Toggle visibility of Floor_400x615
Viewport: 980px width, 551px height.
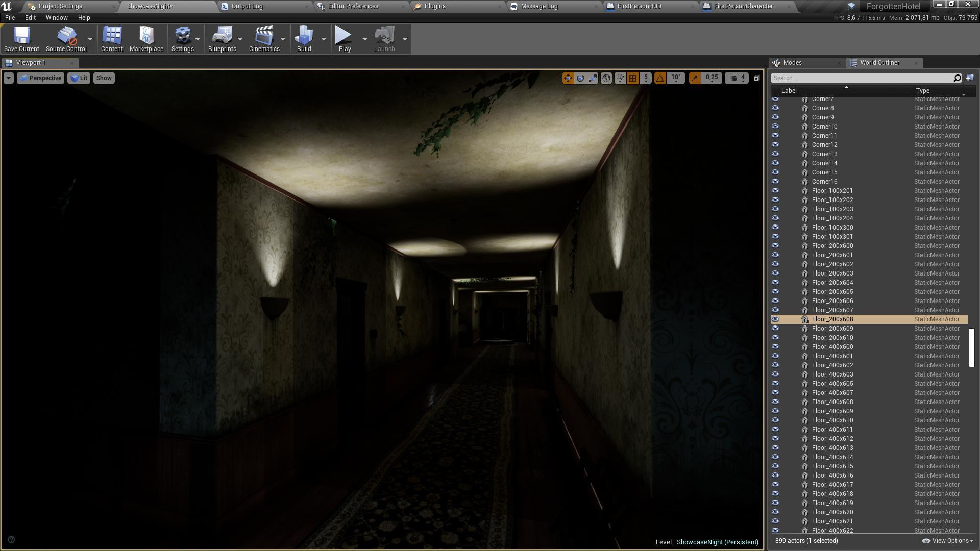point(775,466)
